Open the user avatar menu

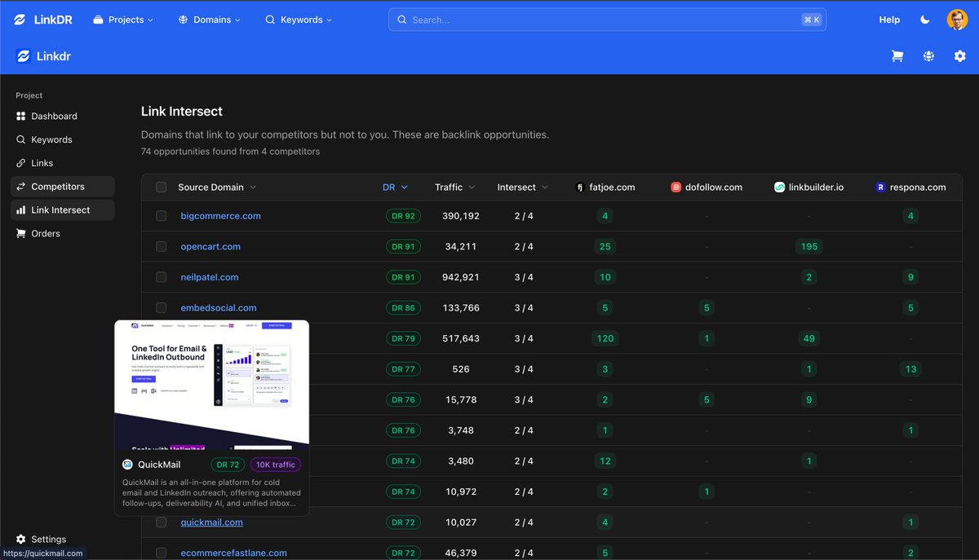point(957,20)
